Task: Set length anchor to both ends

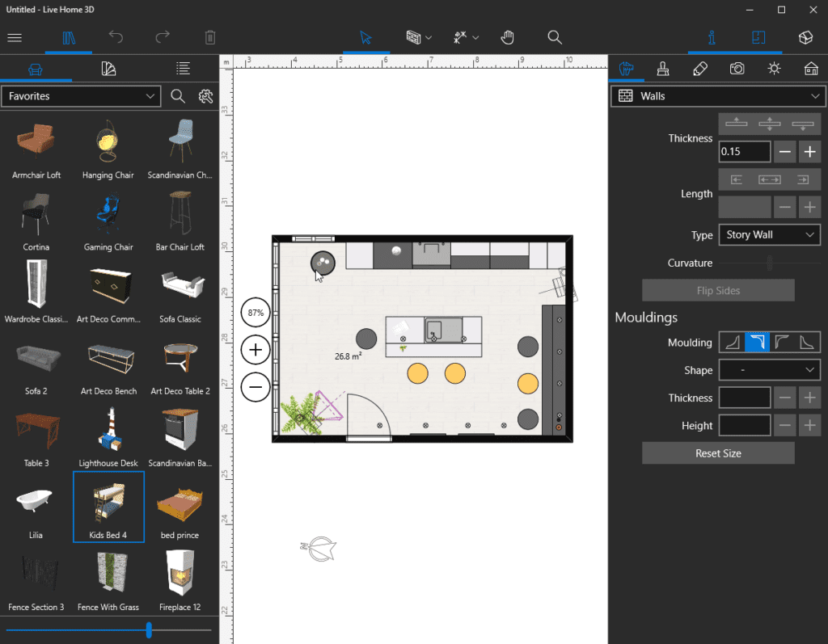Action: [x=770, y=180]
